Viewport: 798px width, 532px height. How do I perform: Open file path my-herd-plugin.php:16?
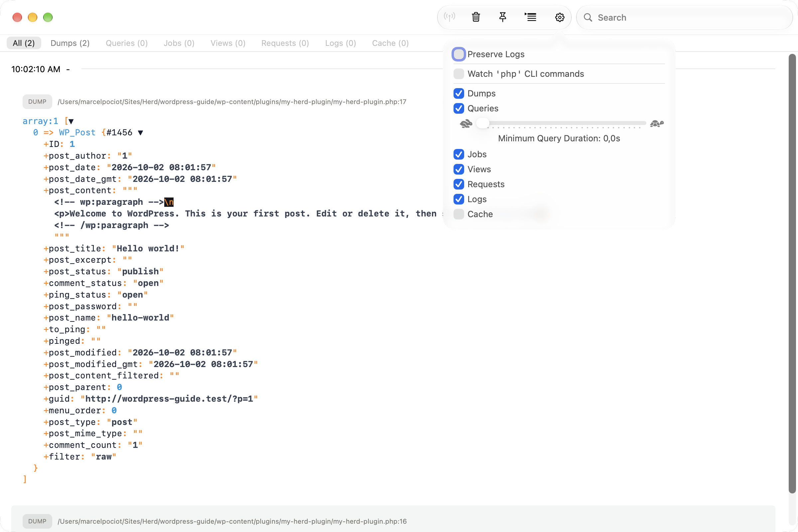(232, 521)
